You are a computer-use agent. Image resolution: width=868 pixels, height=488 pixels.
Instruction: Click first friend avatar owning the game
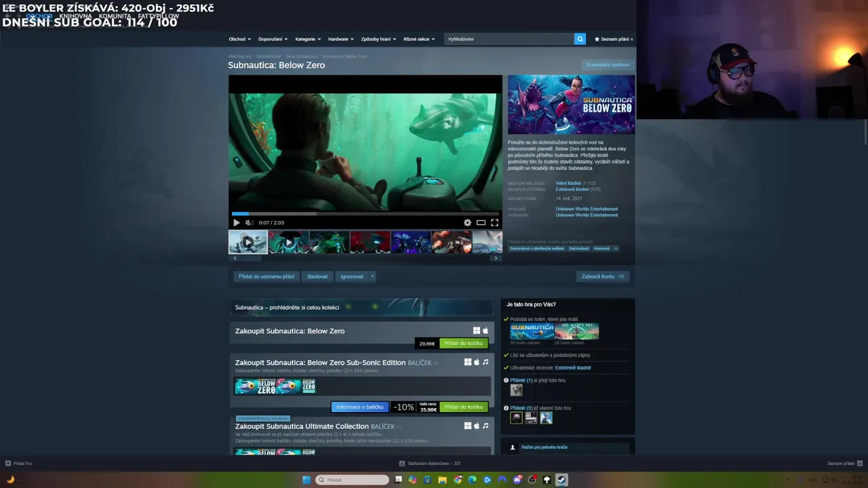coord(517,418)
